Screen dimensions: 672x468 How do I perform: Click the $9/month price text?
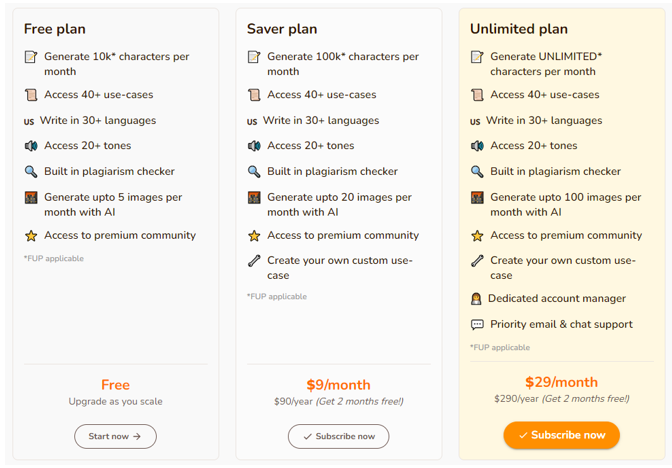coord(339,384)
